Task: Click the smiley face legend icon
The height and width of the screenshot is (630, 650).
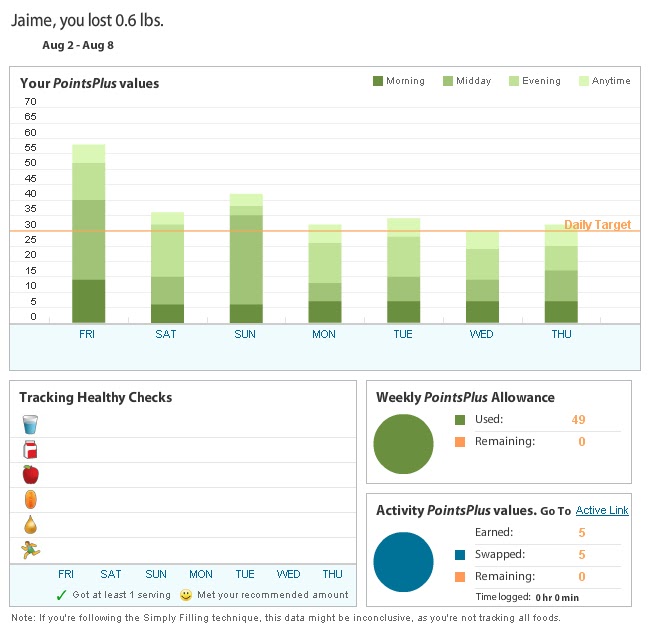Action: 186,595
